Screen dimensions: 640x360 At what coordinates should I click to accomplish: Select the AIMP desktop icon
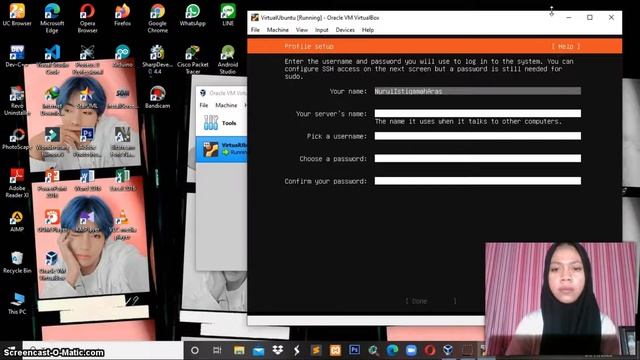tap(17, 222)
